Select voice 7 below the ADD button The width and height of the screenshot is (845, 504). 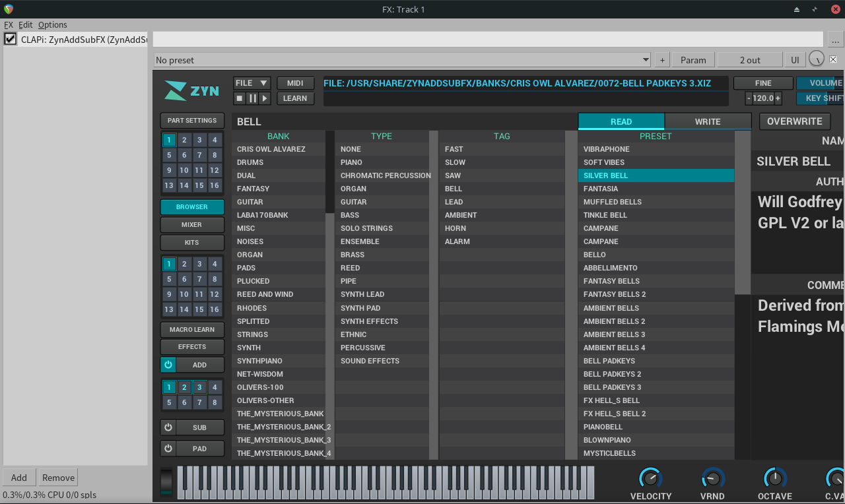pyautogui.click(x=199, y=402)
